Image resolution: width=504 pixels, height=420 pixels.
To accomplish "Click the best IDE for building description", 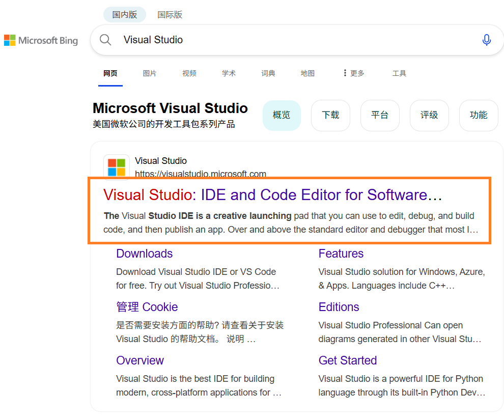I will point(199,385).
